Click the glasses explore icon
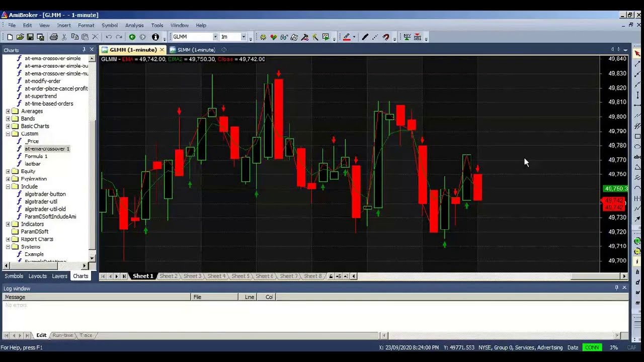644x362 pixels. click(x=284, y=37)
